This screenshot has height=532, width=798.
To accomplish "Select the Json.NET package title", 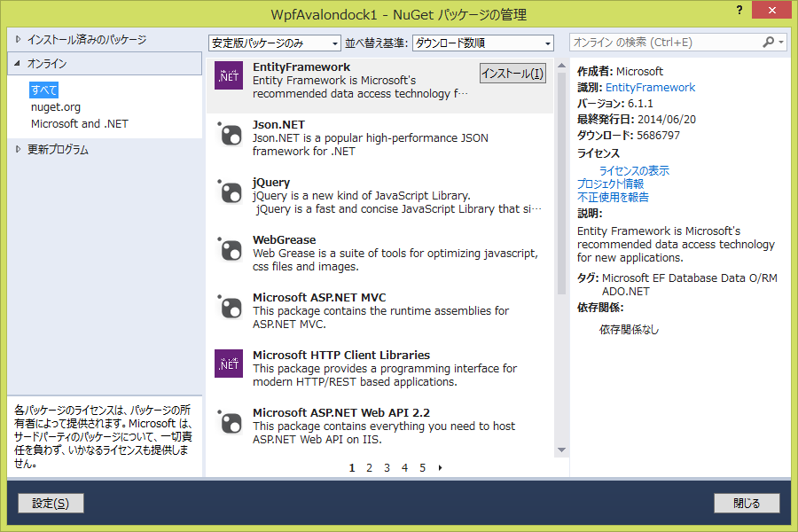I will pyautogui.click(x=278, y=125).
